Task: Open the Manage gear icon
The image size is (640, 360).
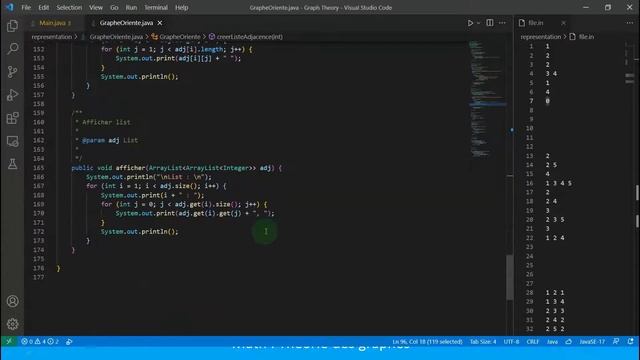Action: [x=12, y=324]
